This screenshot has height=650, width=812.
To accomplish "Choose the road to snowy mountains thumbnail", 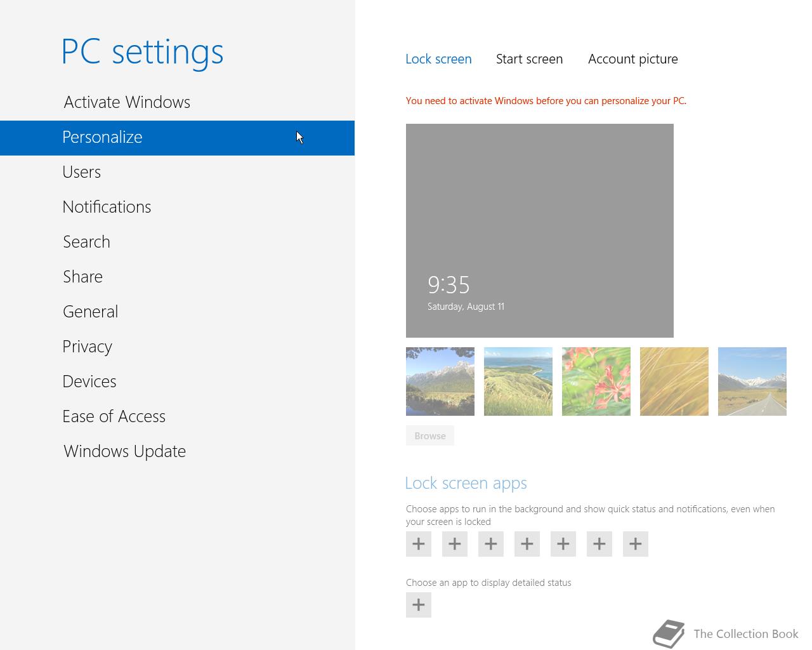I will pos(752,381).
